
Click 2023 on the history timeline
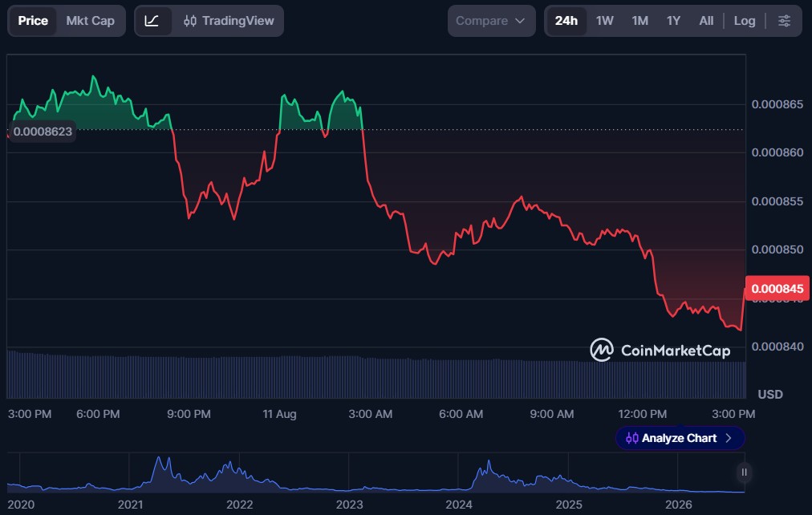349,505
